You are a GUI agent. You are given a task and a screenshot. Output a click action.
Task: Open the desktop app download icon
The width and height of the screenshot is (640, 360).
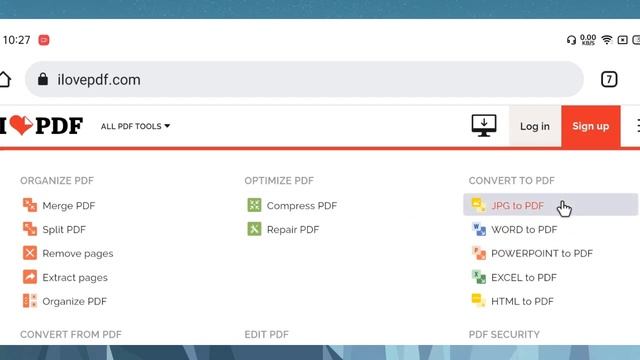point(484,126)
